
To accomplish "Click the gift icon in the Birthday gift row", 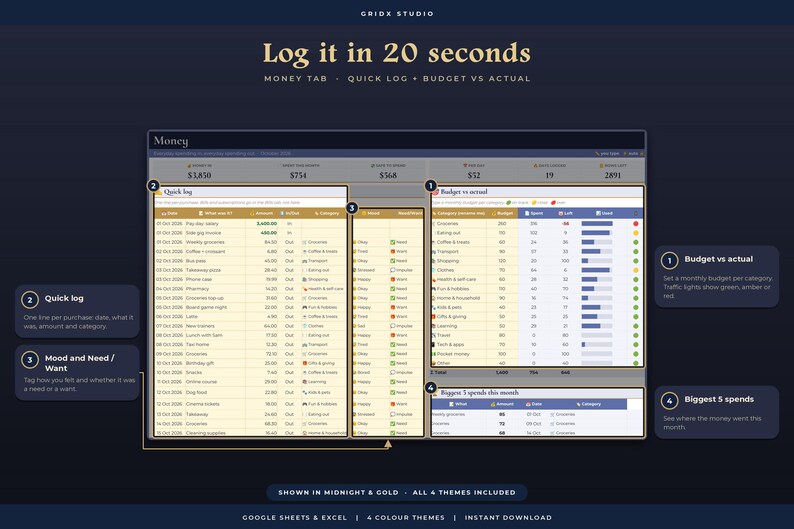I will click(305, 363).
